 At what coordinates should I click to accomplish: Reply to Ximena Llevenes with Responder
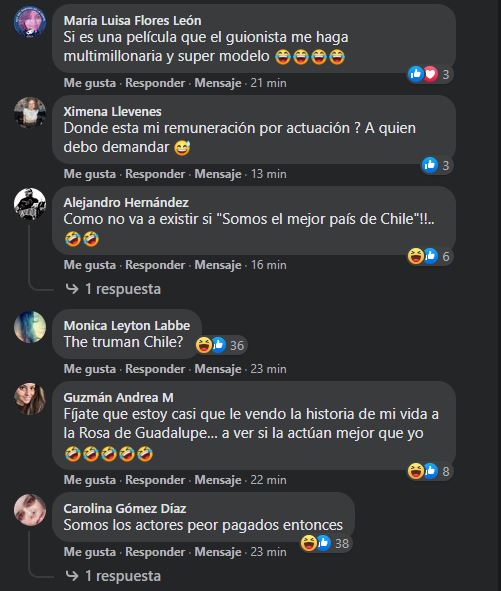155,174
